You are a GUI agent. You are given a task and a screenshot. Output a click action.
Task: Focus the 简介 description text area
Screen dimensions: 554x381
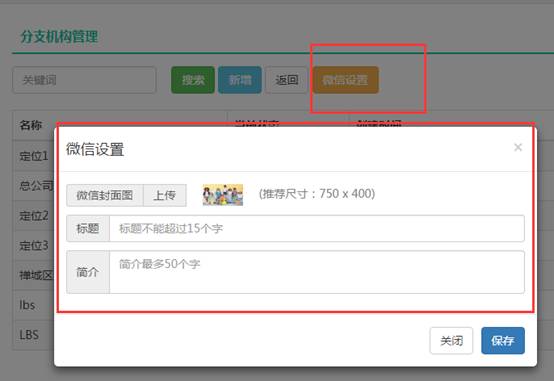tap(317, 272)
